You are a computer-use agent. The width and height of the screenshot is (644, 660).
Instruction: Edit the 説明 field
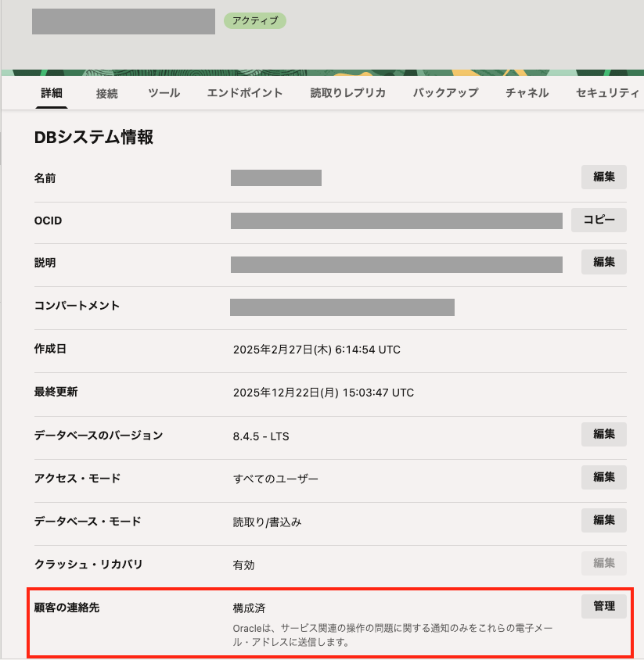(x=603, y=262)
